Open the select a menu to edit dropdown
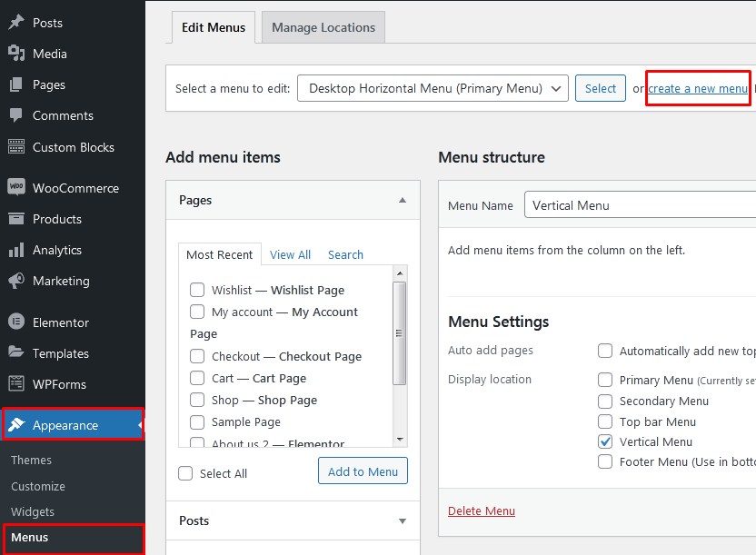Viewport: 756px width, 555px height. [x=433, y=88]
